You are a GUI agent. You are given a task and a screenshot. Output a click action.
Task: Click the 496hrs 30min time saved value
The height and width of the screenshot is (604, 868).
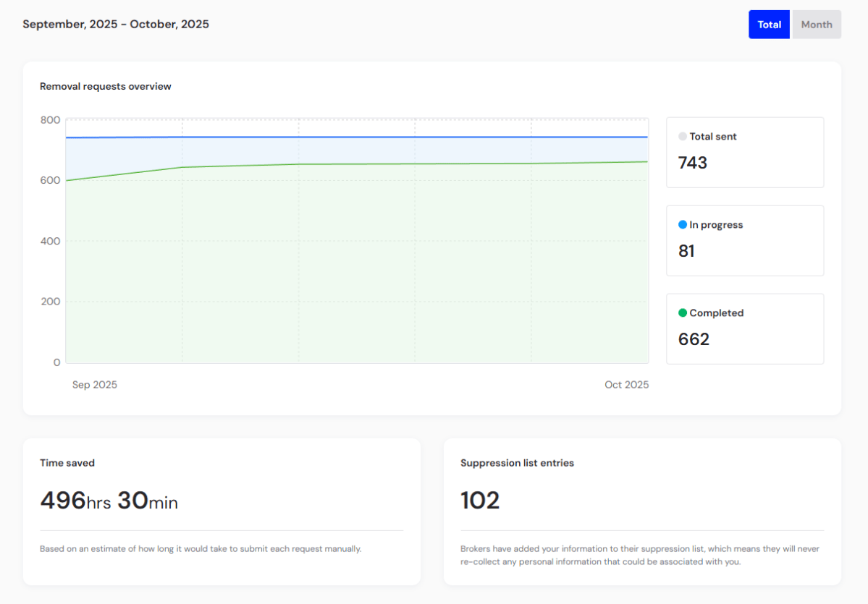tap(109, 501)
